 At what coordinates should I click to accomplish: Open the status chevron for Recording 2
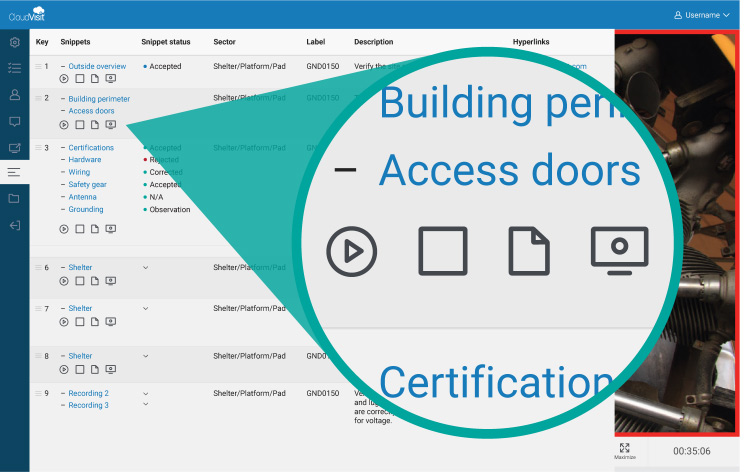point(146,394)
